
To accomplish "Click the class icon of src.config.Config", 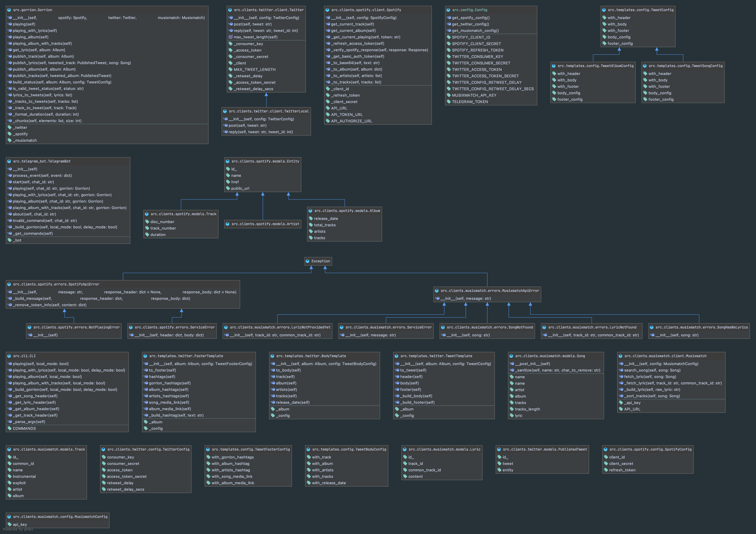I will (x=448, y=10).
